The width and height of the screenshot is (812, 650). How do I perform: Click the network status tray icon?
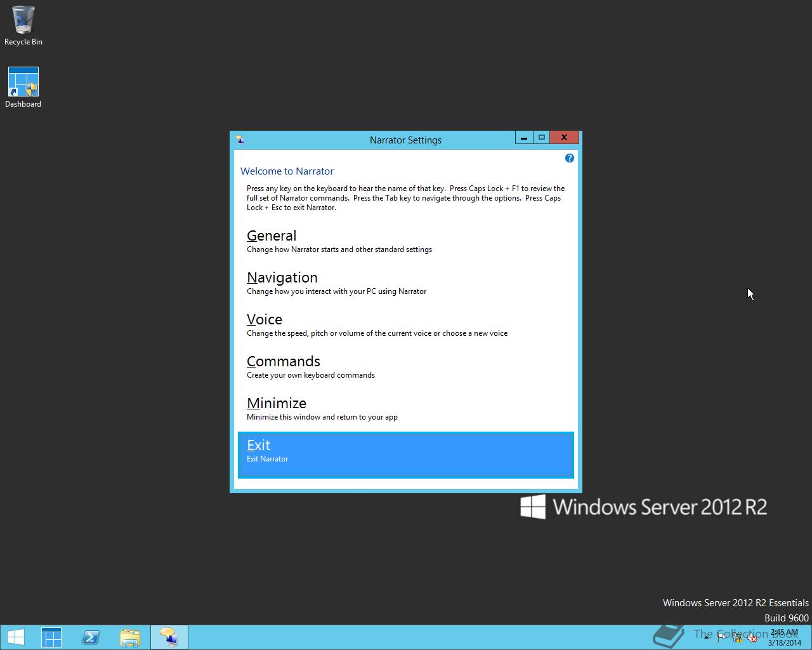coord(738,637)
